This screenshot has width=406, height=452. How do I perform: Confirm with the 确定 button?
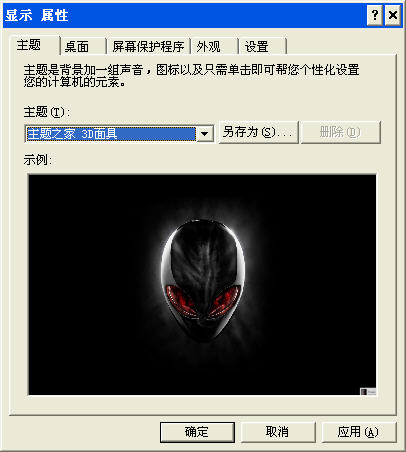pos(197,432)
